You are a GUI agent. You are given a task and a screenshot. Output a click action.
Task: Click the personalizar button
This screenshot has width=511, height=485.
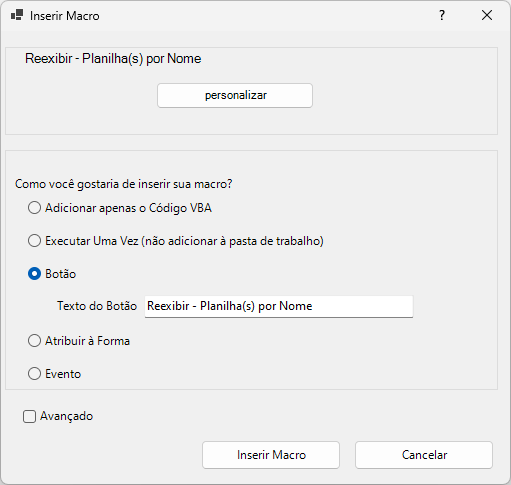point(235,95)
